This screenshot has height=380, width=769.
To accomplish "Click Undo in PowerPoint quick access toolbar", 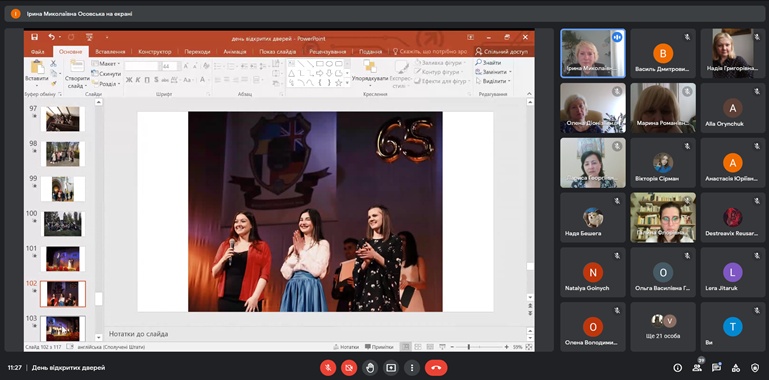I will (51, 37).
